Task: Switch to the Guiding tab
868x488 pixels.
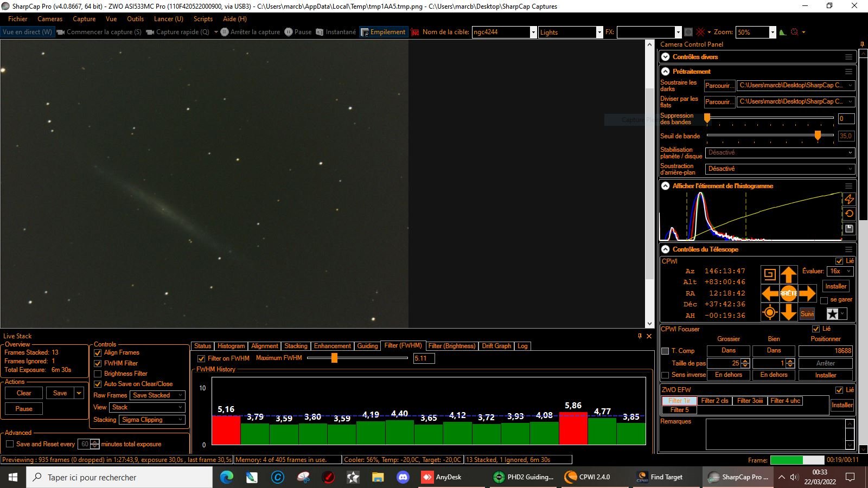Action: [x=367, y=346]
